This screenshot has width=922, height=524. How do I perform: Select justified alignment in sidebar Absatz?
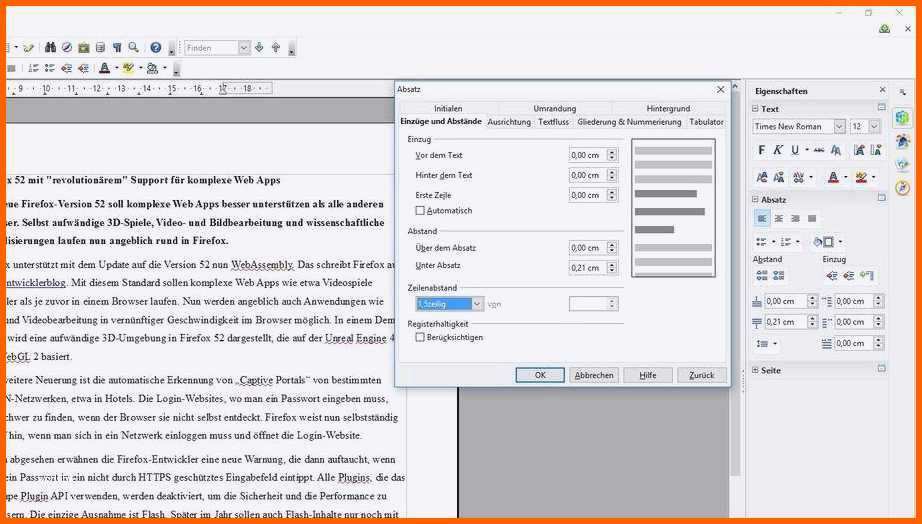(x=812, y=219)
